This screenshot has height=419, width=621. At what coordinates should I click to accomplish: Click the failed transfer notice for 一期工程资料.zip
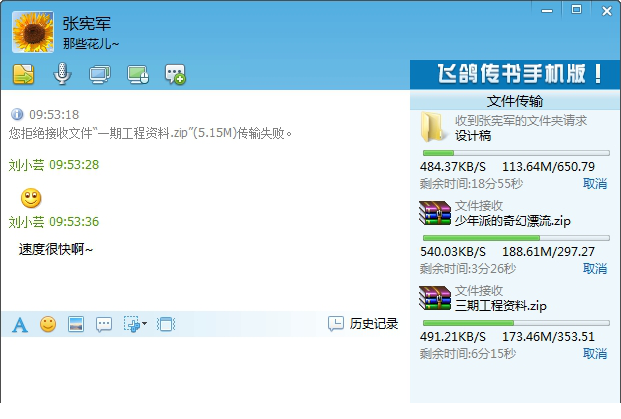[150, 133]
